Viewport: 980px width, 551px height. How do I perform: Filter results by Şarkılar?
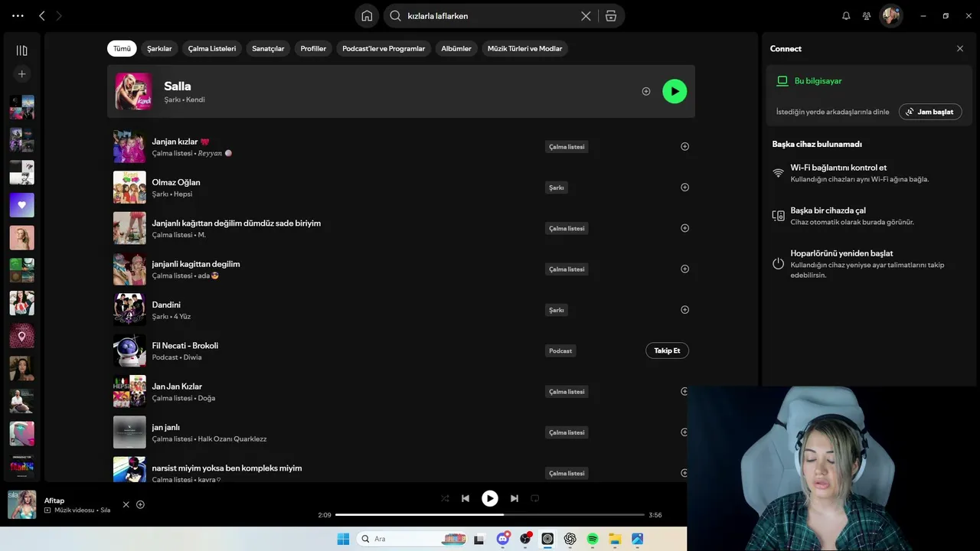(x=159, y=48)
